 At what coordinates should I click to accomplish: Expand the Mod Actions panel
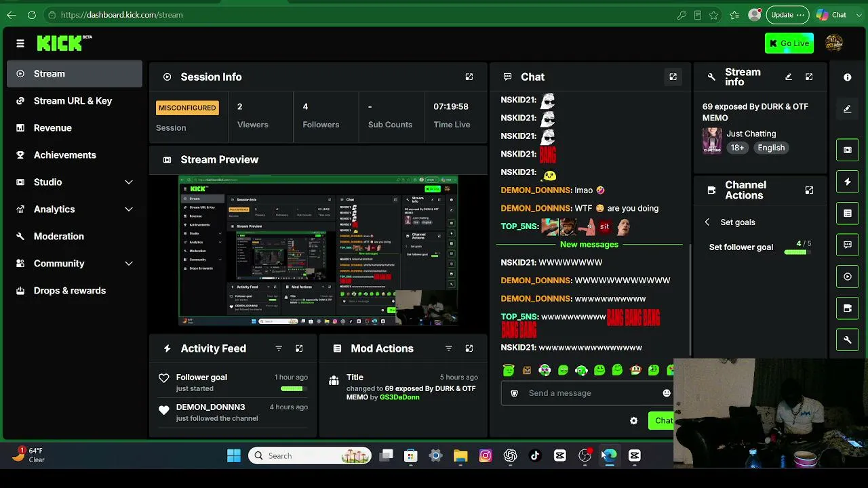point(469,348)
